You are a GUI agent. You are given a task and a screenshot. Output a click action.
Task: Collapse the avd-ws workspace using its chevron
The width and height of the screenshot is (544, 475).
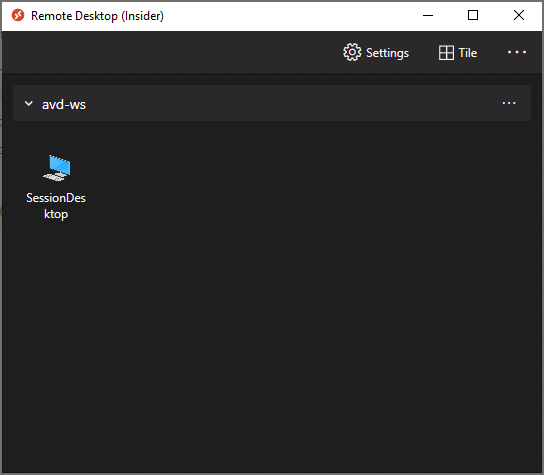[x=29, y=103]
